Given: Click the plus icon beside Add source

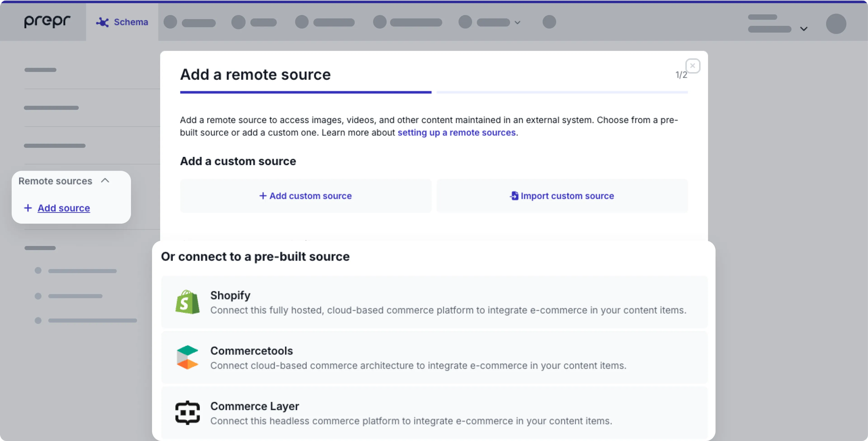Looking at the screenshot, I should 28,208.
